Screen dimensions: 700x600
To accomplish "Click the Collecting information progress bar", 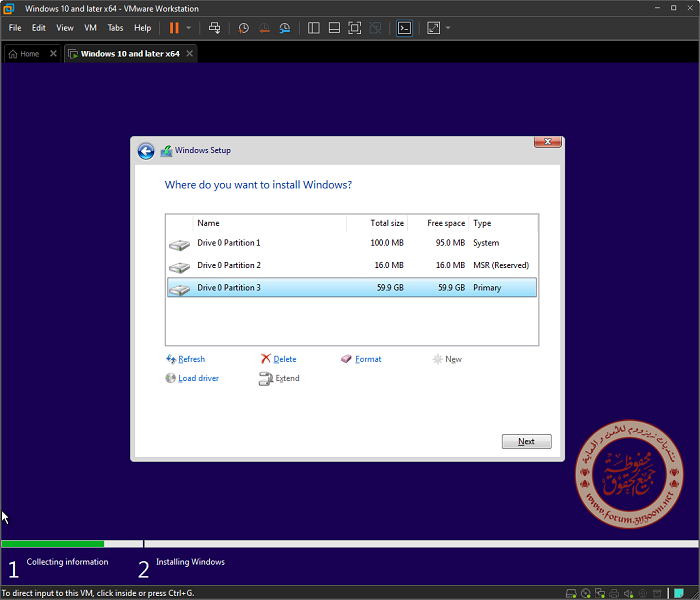I will [72, 544].
